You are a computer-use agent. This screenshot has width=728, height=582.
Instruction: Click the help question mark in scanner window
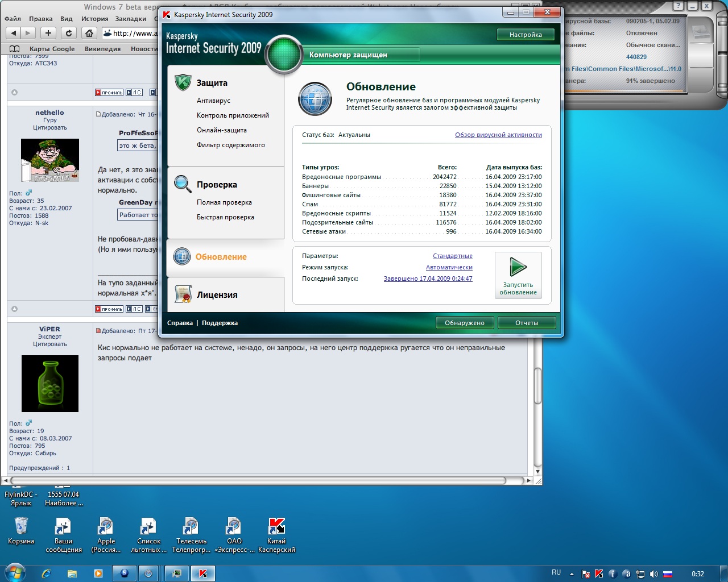(x=678, y=6)
